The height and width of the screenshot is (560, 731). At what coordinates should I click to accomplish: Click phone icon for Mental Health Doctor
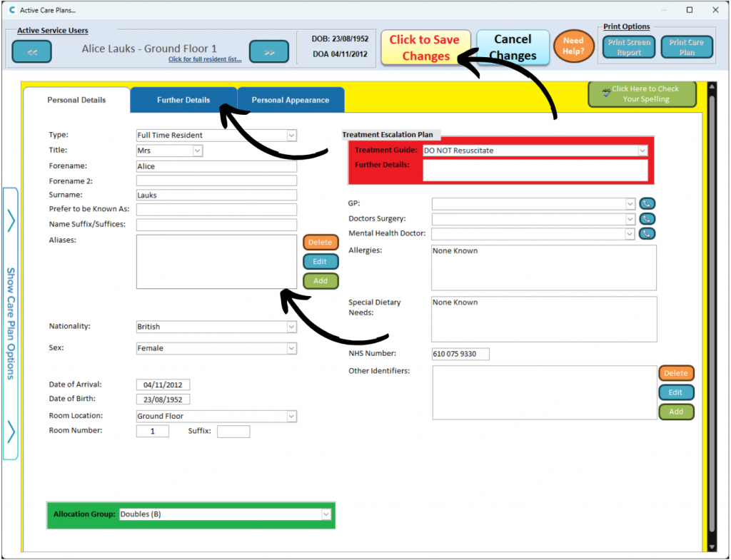647,233
